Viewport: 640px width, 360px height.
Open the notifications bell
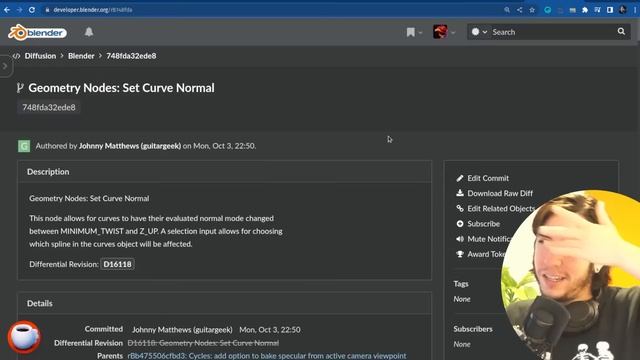[x=89, y=32]
